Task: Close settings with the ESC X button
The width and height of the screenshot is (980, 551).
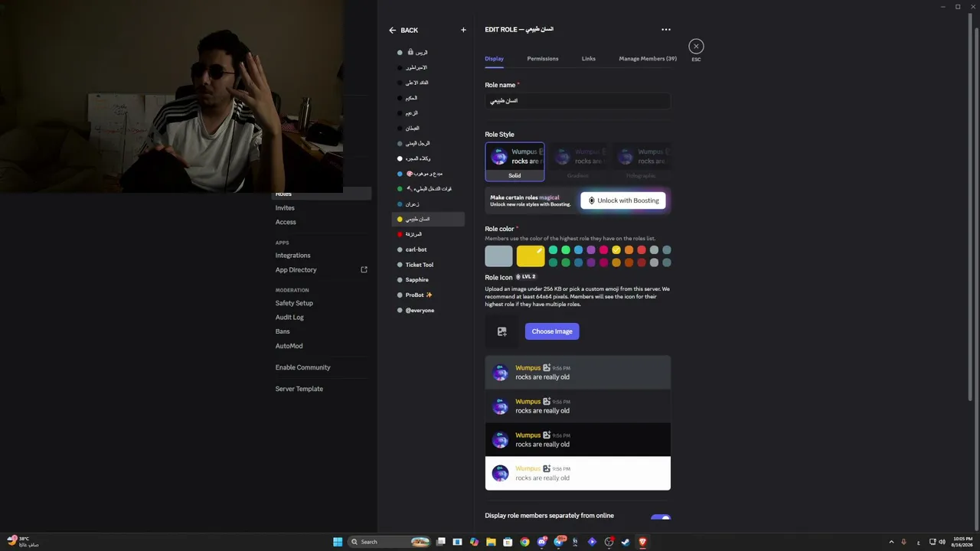Action: pos(696,47)
